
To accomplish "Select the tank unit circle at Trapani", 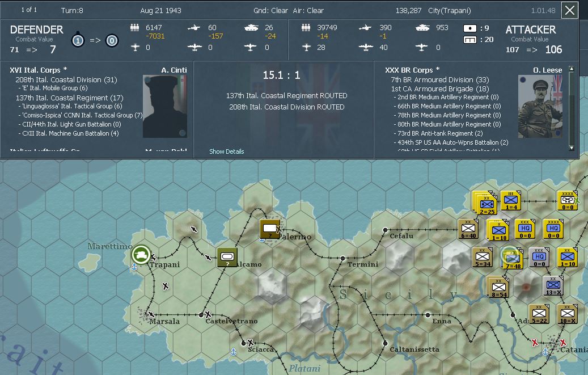I will click(x=141, y=254).
